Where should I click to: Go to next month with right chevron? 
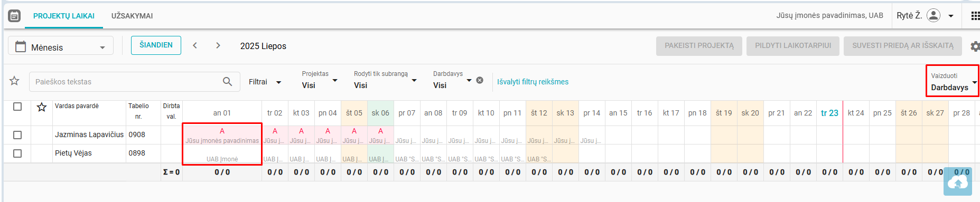tap(218, 45)
